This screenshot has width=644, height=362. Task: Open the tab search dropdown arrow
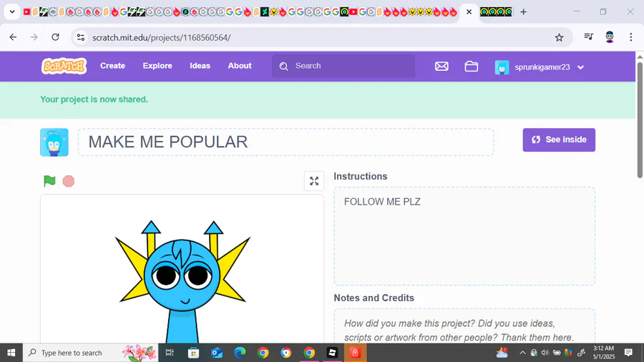tap(12, 12)
